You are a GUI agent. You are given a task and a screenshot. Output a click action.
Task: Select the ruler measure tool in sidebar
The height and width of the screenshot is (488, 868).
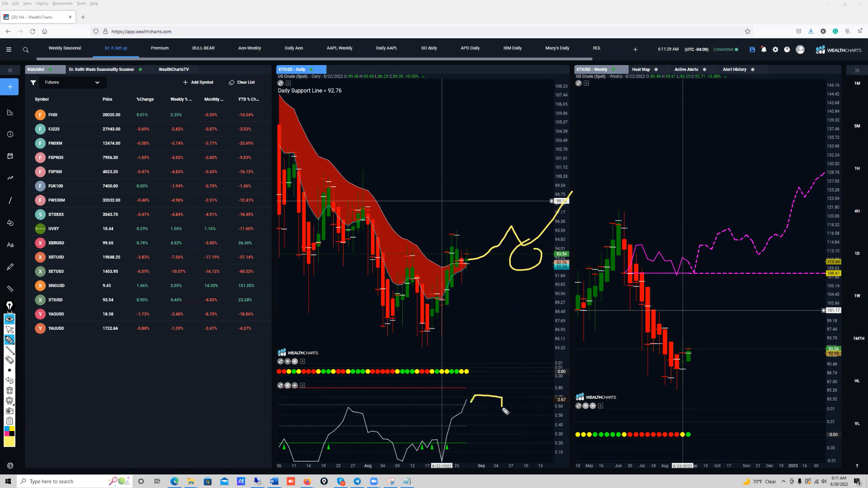(x=10, y=289)
